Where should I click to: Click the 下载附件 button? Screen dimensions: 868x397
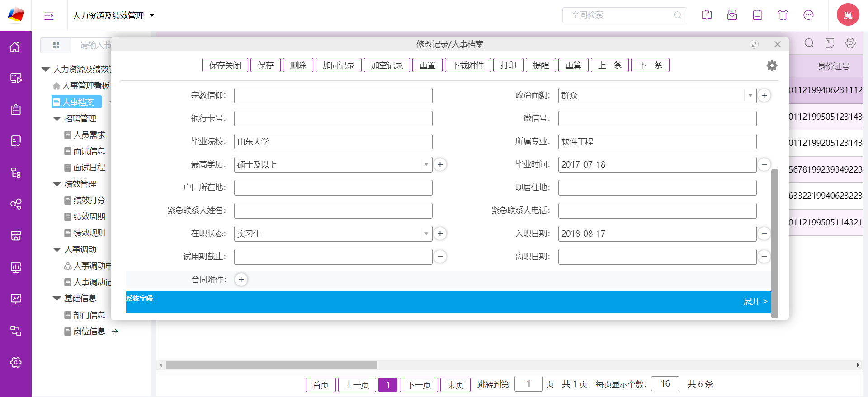pos(468,65)
